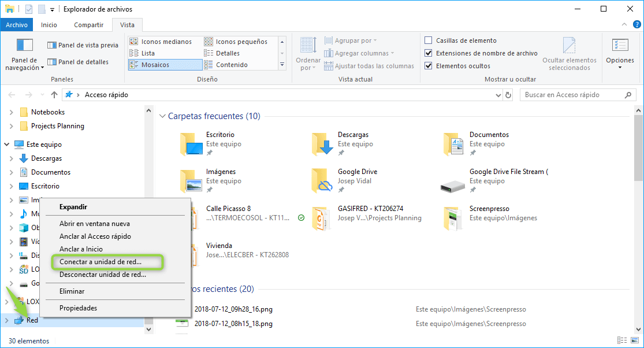Image resolution: width=644 pixels, height=348 pixels.
Task: Uncheck Extensiones de nombre de archivo
Action: (x=429, y=53)
